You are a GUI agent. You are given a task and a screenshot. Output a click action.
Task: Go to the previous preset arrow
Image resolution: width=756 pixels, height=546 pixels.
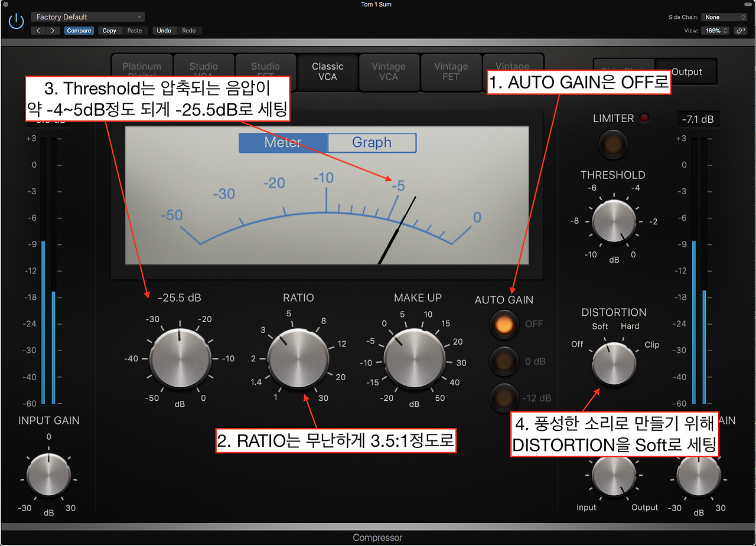(38, 31)
